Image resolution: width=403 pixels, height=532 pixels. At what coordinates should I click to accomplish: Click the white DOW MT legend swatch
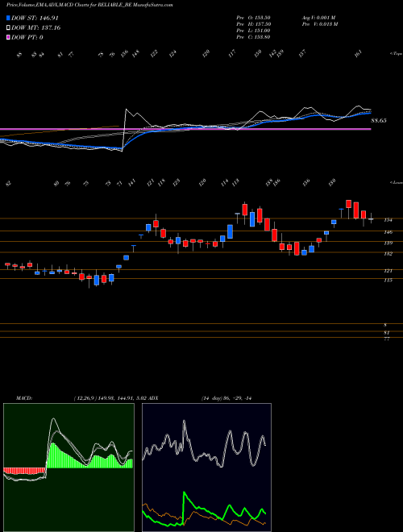pyautogui.click(x=8, y=27)
